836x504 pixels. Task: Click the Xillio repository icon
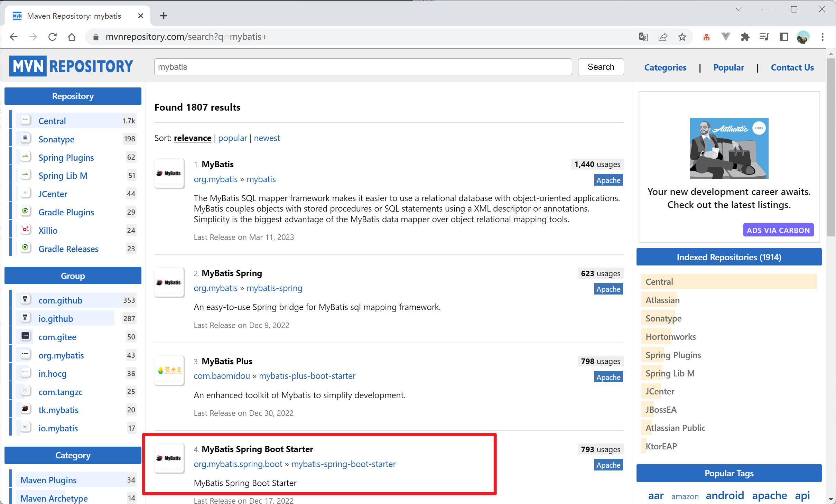pos(25,230)
